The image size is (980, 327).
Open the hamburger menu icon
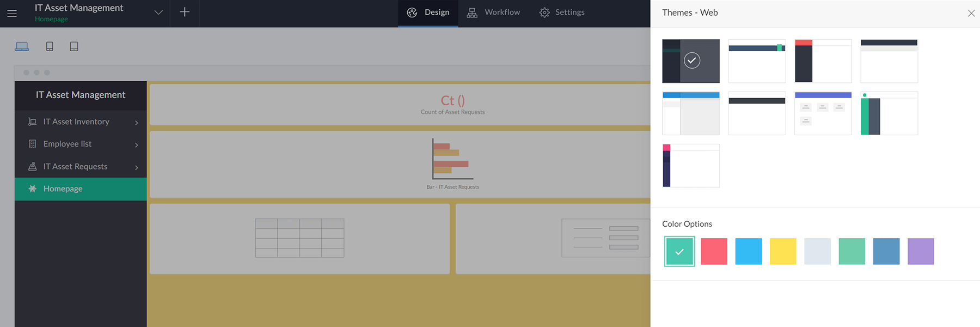tap(12, 13)
